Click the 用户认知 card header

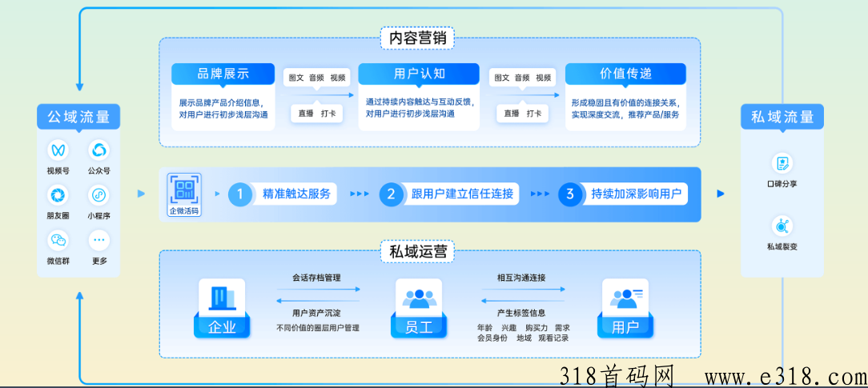click(x=419, y=74)
